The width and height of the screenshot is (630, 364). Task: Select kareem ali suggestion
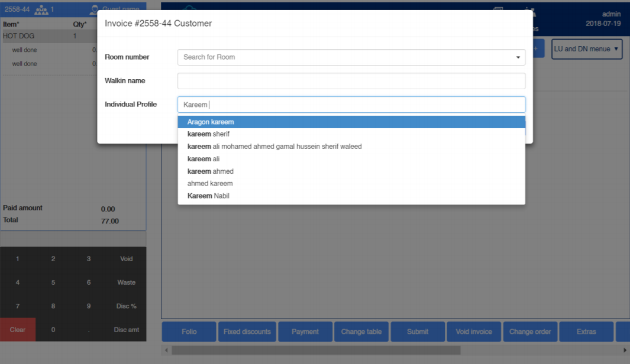[x=351, y=159]
